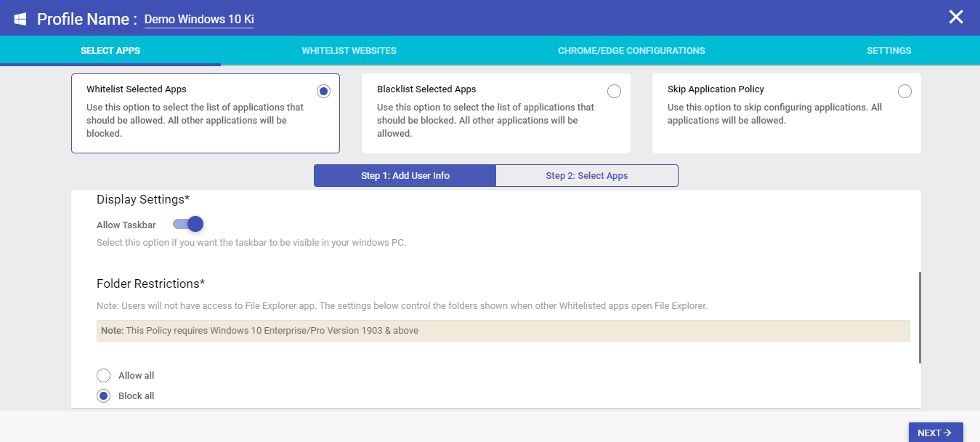Click the Windows 10 version 1903 policy note
This screenshot has width=980, height=442.
tap(503, 331)
